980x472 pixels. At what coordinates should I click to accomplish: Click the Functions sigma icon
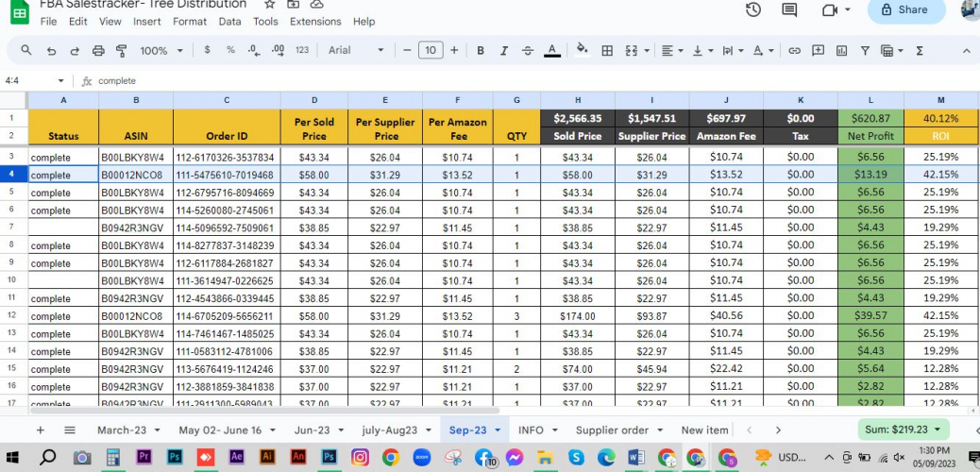coord(920,51)
